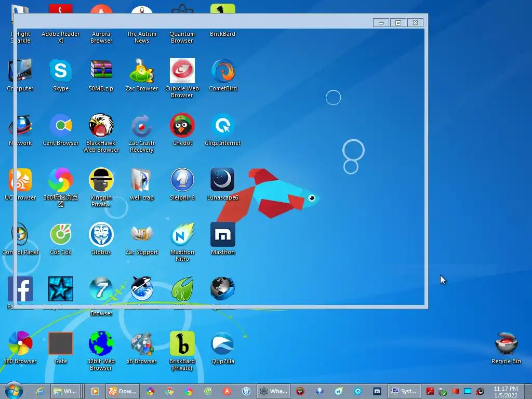
Task: Click the Cliqz taskbar icon
Action: [x=358, y=391]
